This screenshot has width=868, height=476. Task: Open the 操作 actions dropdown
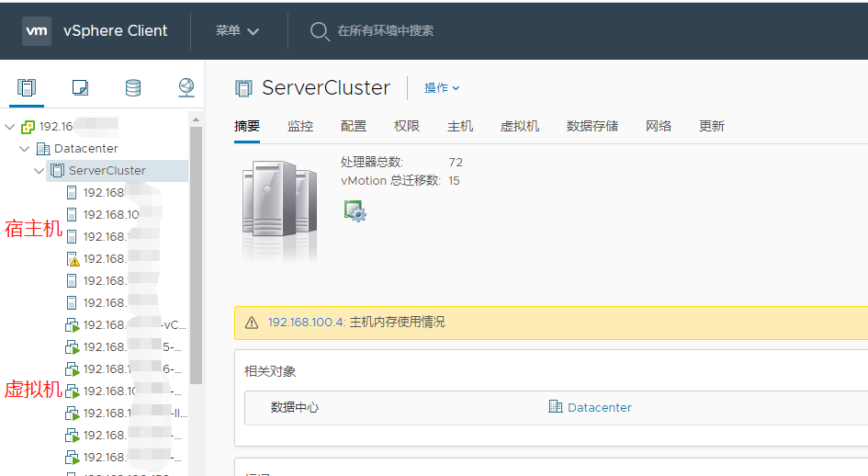pyautogui.click(x=442, y=88)
